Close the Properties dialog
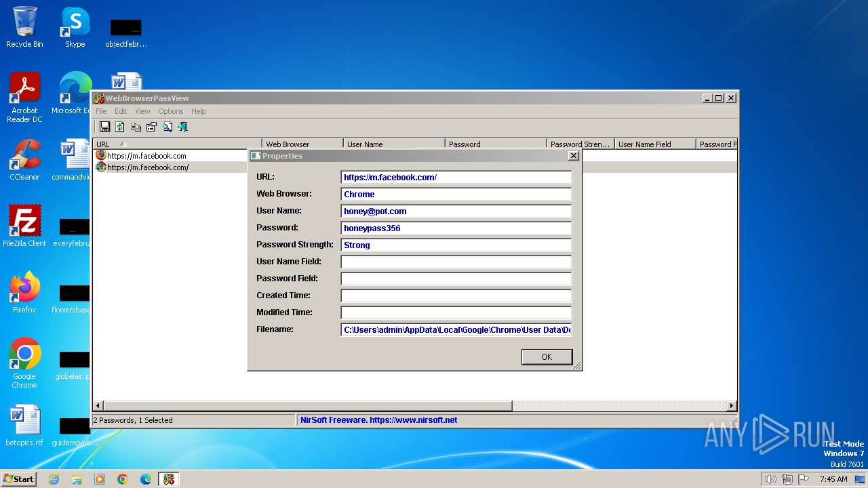 [574, 156]
